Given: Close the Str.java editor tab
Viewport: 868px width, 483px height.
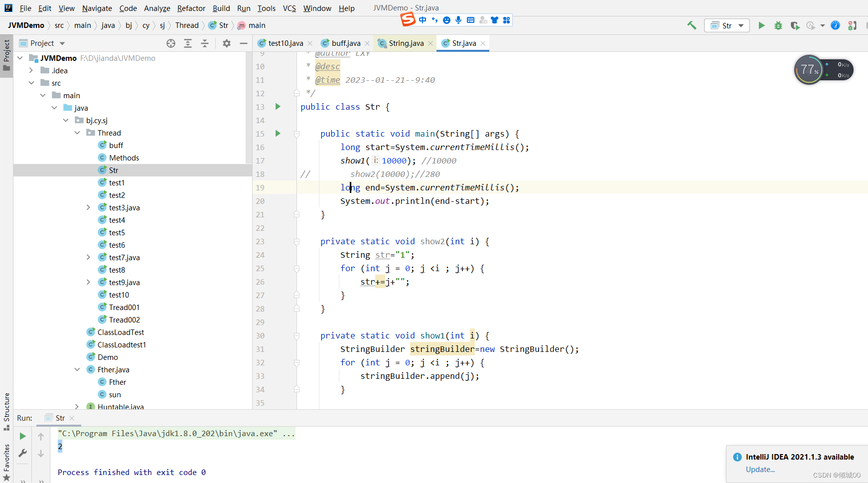Looking at the screenshot, I should click(482, 43).
